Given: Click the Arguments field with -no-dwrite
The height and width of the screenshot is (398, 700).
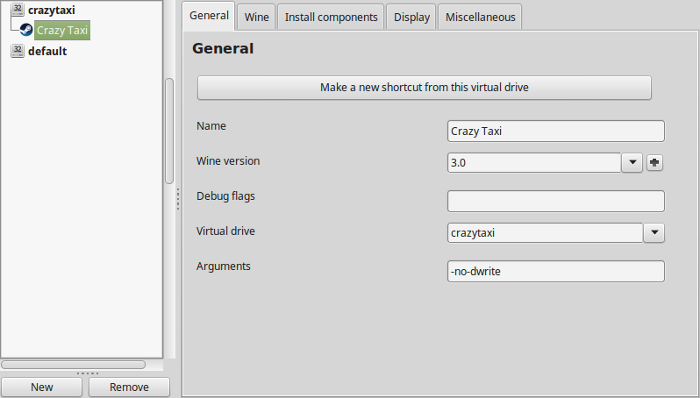Looking at the screenshot, I should [556, 271].
